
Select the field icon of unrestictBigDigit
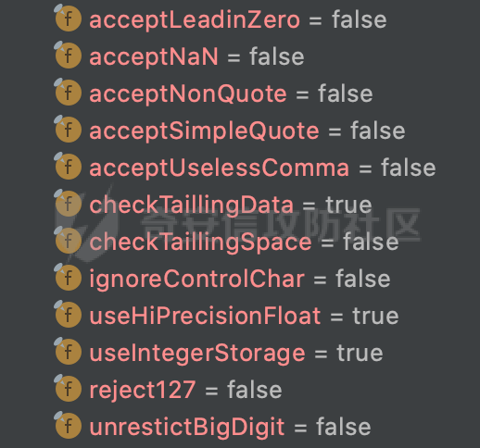pyautogui.click(x=69, y=426)
